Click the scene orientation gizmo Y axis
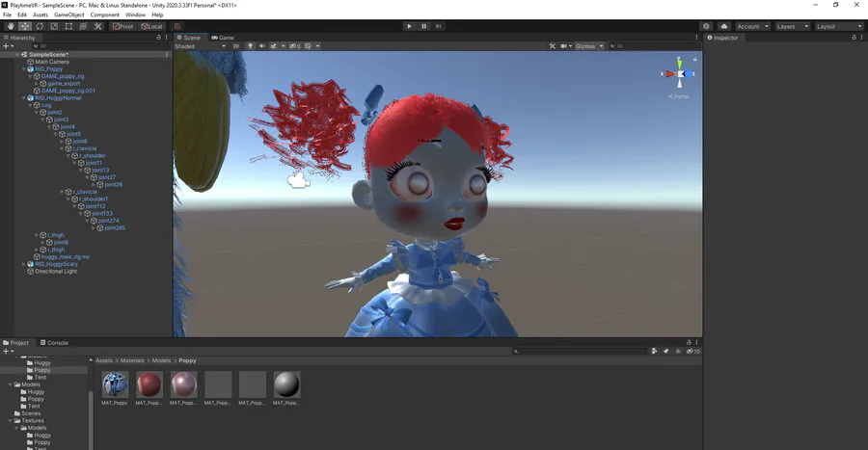The height and width of the screenshot is (450, 868). (679, 63)
